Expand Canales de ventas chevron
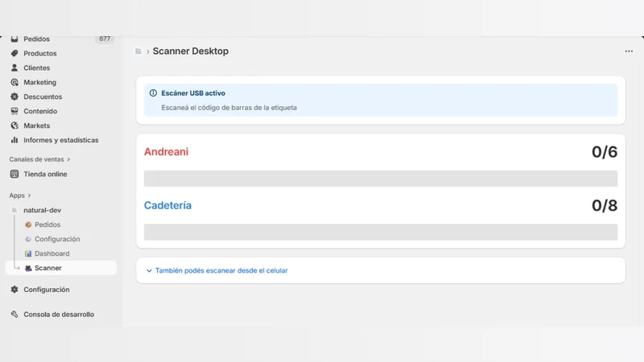The image size is (644, 362). click(x=68, y=159)
